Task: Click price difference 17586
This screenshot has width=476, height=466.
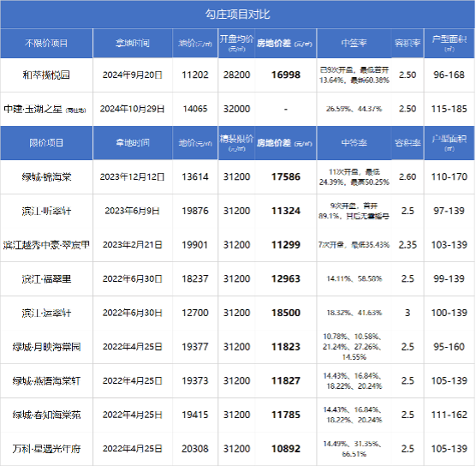Action: [x=286, y=176]
